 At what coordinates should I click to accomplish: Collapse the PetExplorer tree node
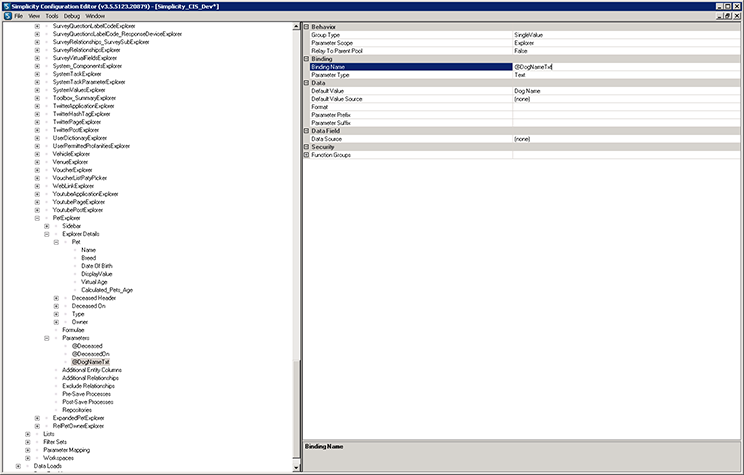(x=37, y=218)
